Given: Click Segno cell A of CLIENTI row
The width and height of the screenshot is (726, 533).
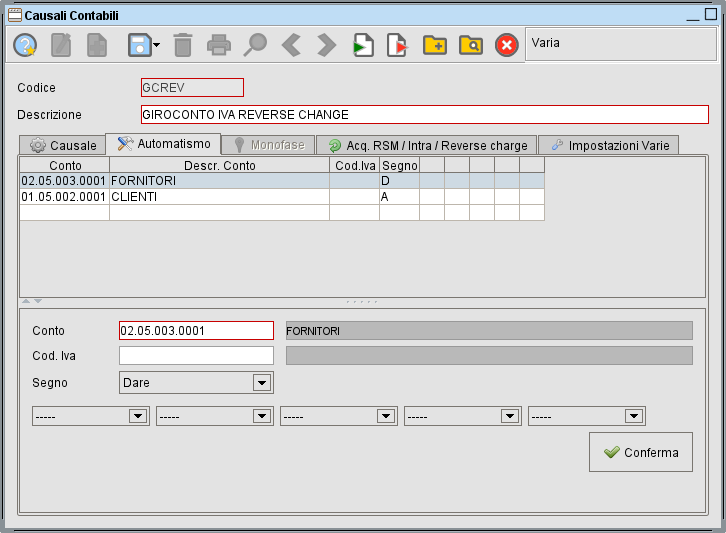Looking at the screenshot, I should pyautogui.click(x=400, y=197).
